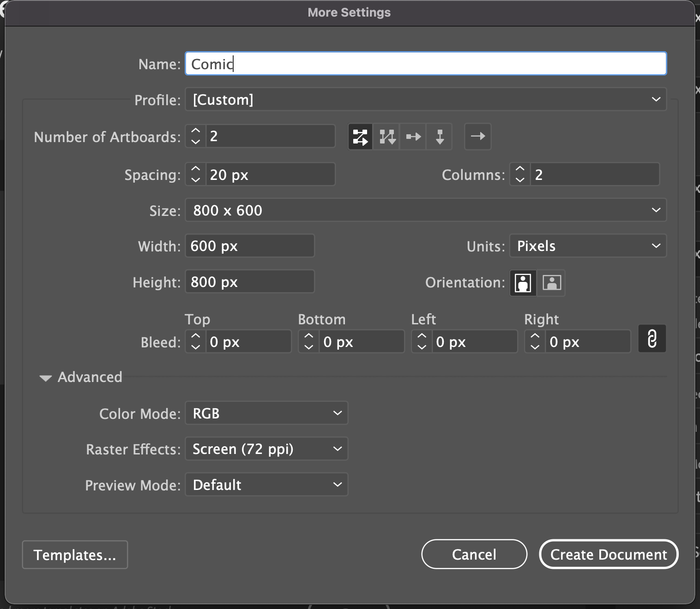
Task: Click the Cancel button
Action: click(474, 554)
